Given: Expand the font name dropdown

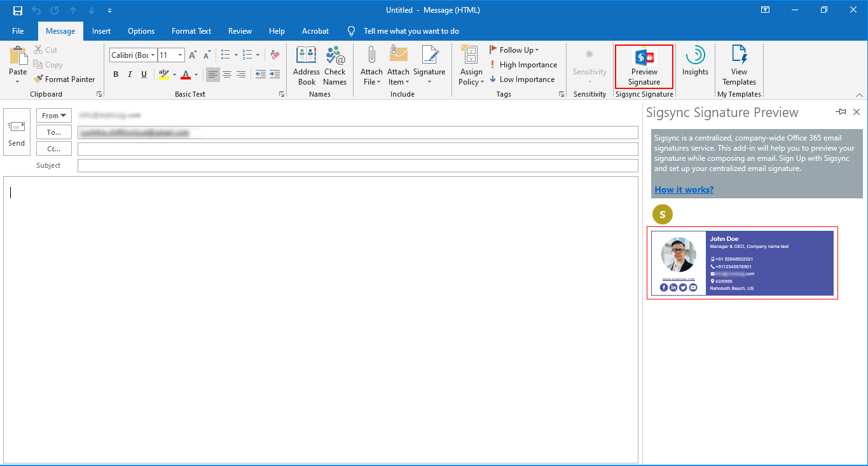Looking at the screenshot, I should tap(153, 55).
